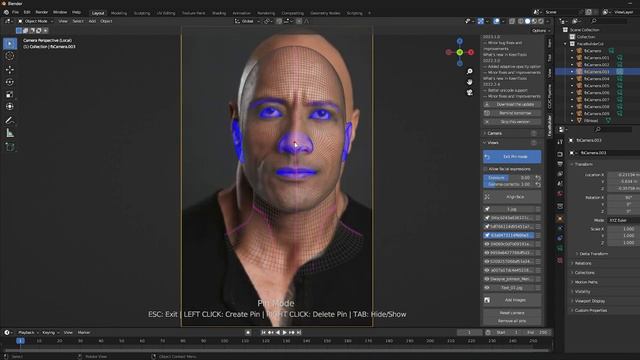Open the Tool properties tab icon
This screenshot has width=640, height=360.
tap(560, 142)
